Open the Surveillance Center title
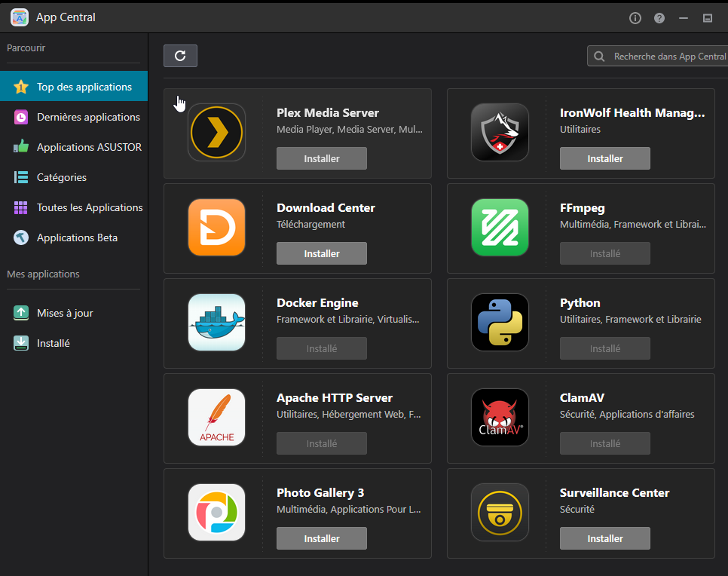 click(615, 493)
